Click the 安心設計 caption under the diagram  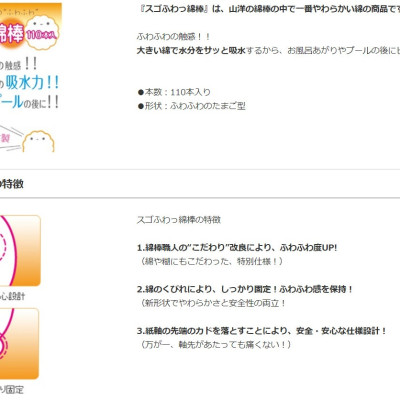pyautogui.click(x=12, y=296)
